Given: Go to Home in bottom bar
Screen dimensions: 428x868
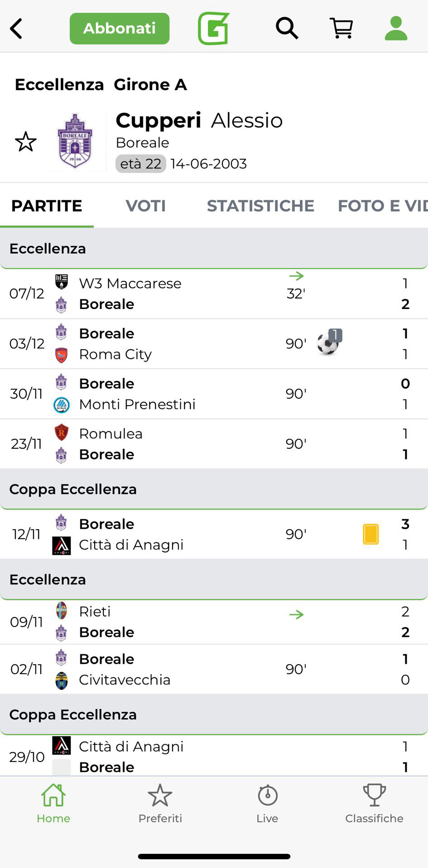Looking at the screenshot, I should [x=53, y=804].
